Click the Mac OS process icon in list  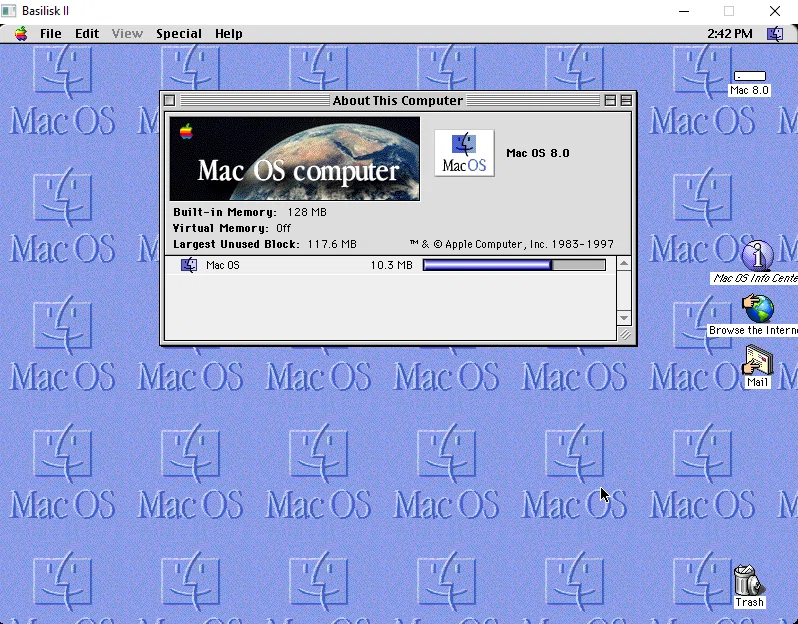189,265
